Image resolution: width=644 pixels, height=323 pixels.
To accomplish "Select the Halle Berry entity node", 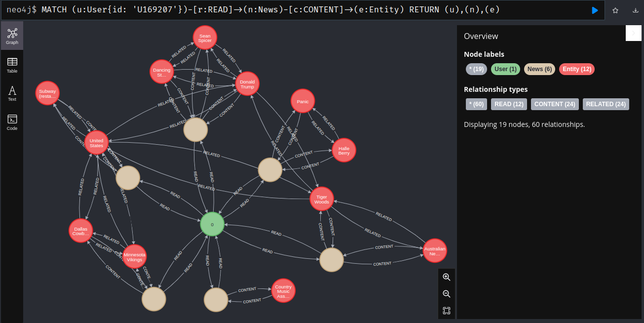I will (344, 151).
